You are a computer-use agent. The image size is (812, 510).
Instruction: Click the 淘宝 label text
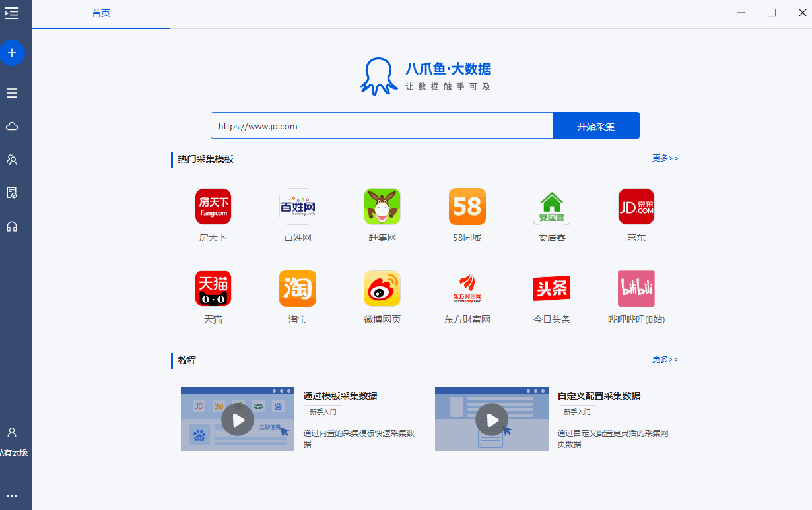(298, 319)
